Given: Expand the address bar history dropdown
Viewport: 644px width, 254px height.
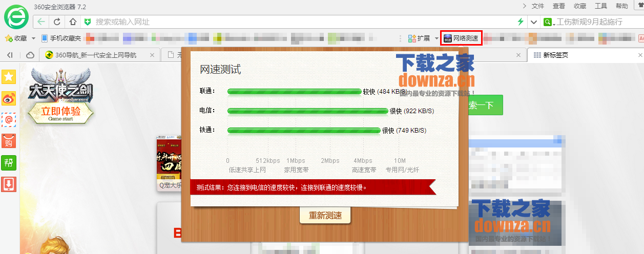Looking at the screenshot, I should (534, 22).
